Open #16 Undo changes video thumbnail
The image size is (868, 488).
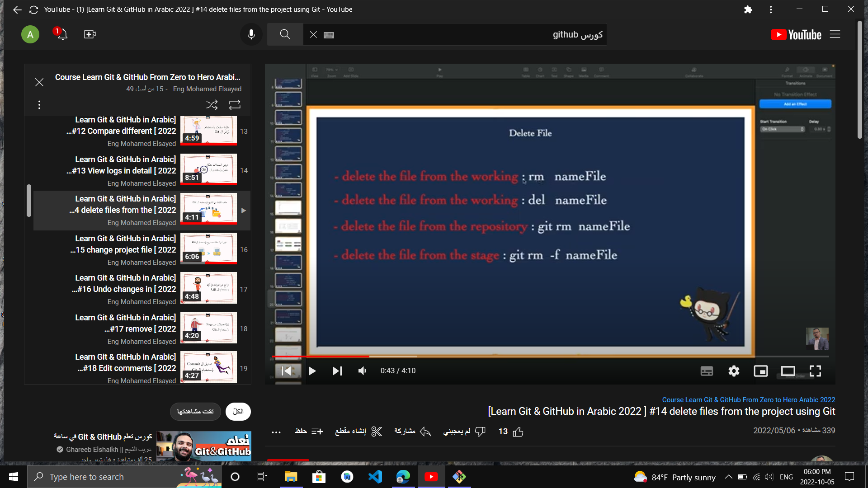[208, 288]
